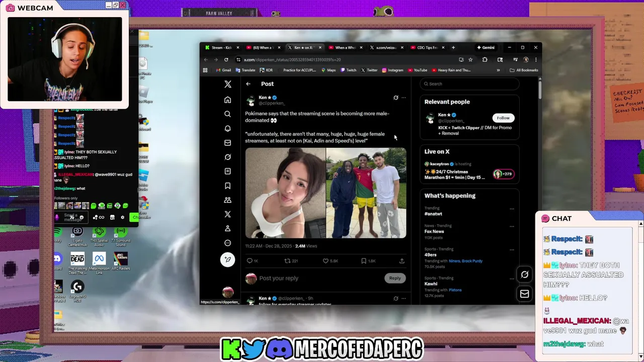Screen dimensions: 644x362
Task: Open kaceytron live stream card
Action: click(x=469, y=170)
